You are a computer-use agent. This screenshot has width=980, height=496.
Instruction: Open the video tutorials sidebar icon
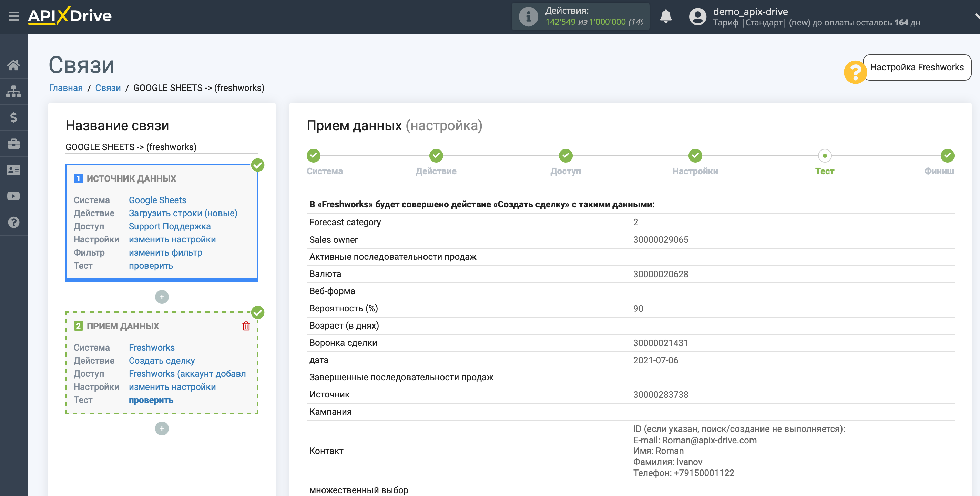point(14,196)
